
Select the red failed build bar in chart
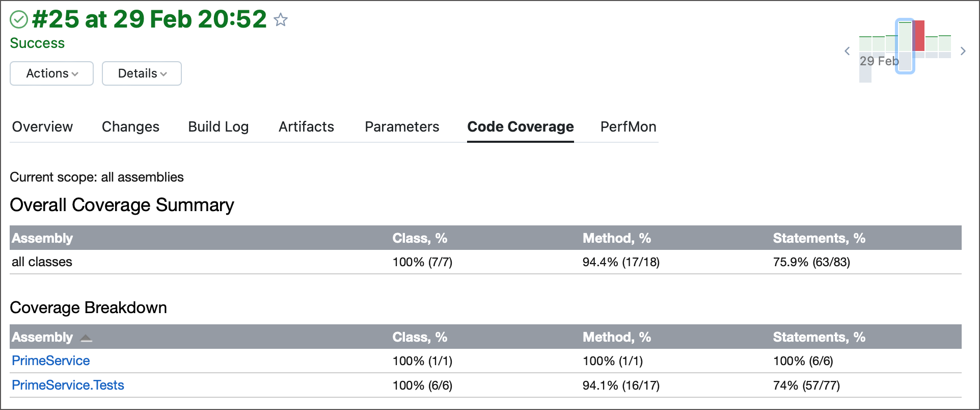pos(919,36)
